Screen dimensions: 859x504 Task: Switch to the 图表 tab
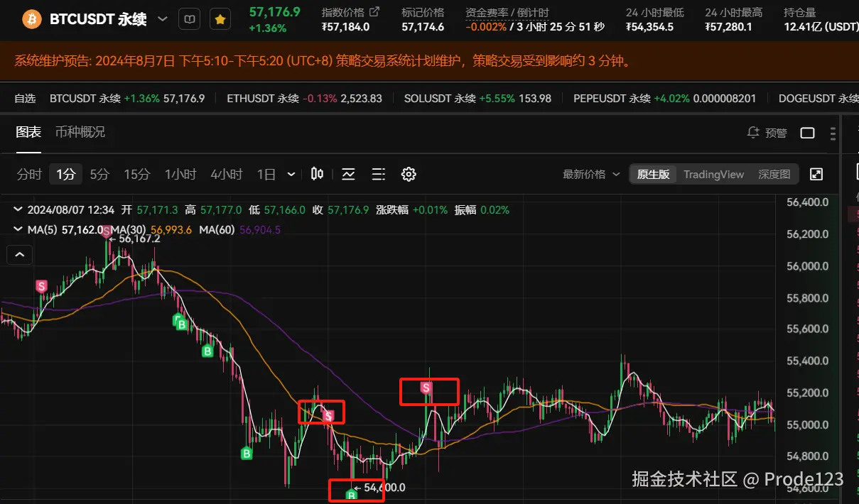tap(28, 132)
